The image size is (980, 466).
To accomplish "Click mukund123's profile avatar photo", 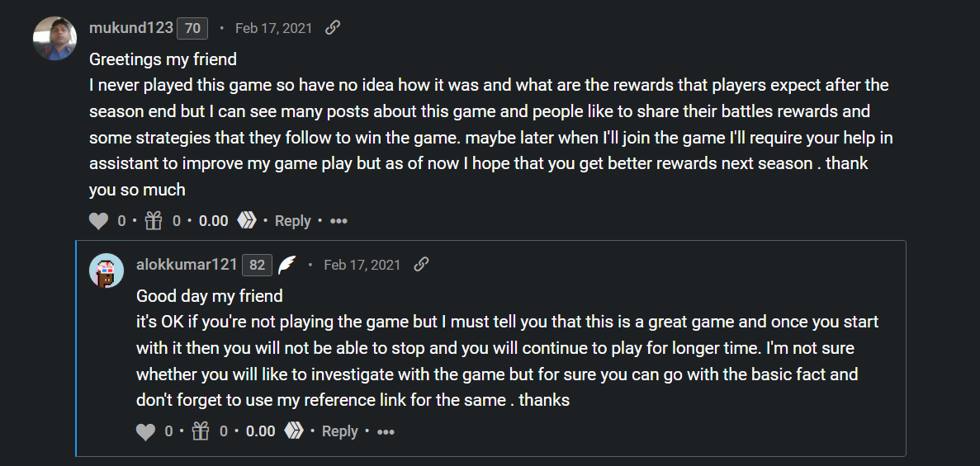I will [x=55, y=38].
